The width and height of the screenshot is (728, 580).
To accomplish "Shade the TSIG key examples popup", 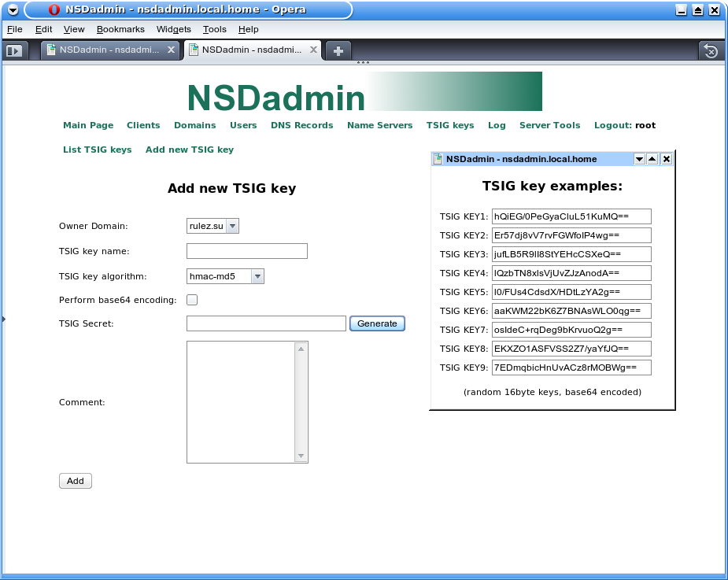I will [x=639, y=159].
